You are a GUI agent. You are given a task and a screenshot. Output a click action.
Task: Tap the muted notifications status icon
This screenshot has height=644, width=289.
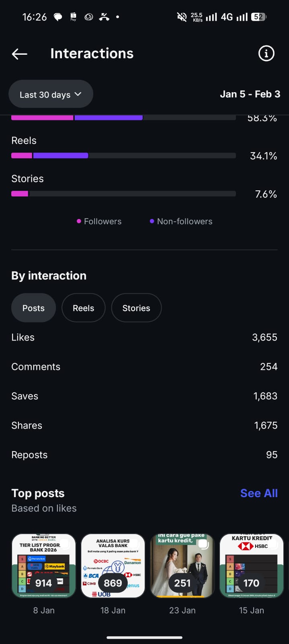click(x=182, y=17)
